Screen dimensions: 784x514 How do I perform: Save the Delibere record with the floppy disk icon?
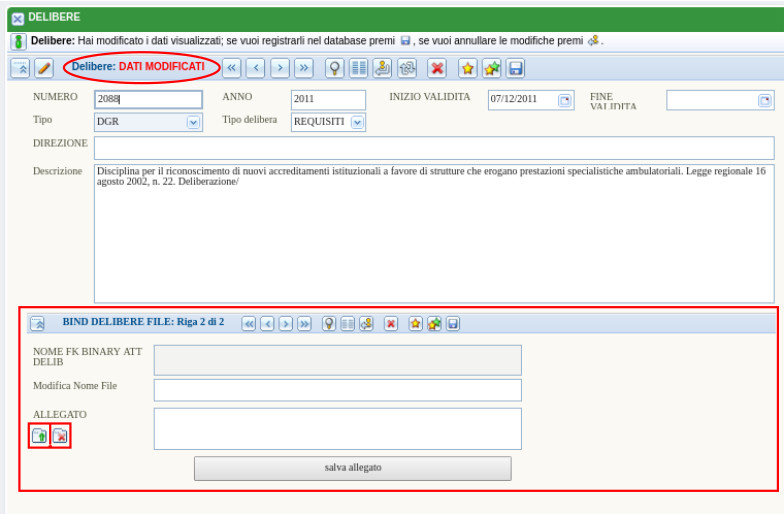515,68
